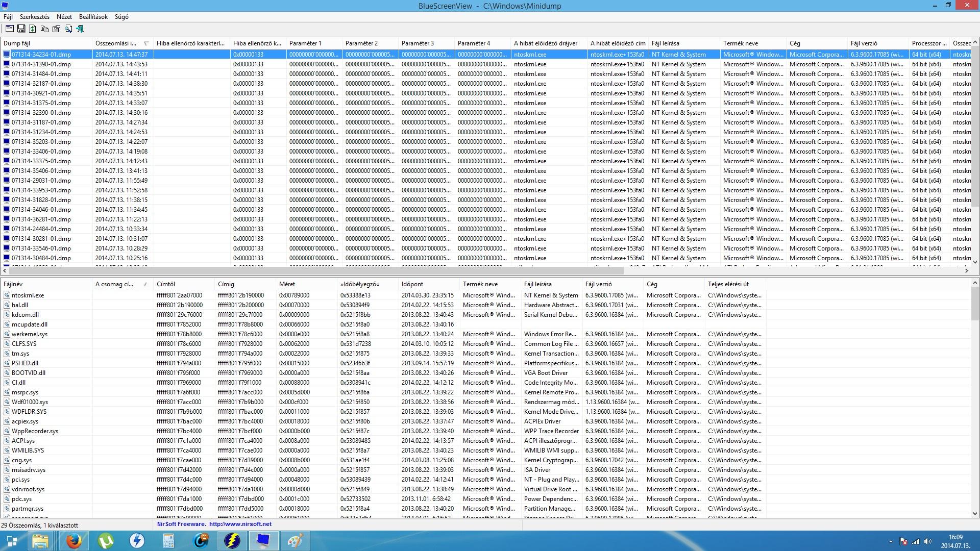Click the upper pane vertical scrollbar down arrow
The image size is (980, 551).
click(975, 262)
